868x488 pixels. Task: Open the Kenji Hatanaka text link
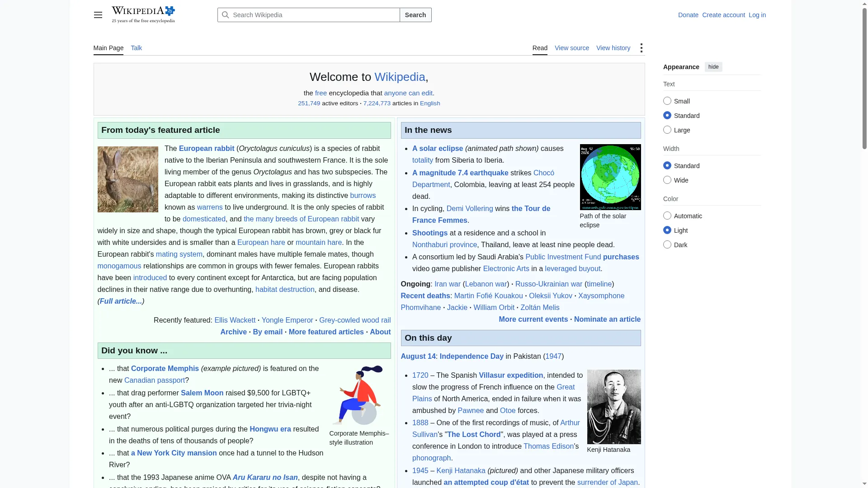pos(461,470)
